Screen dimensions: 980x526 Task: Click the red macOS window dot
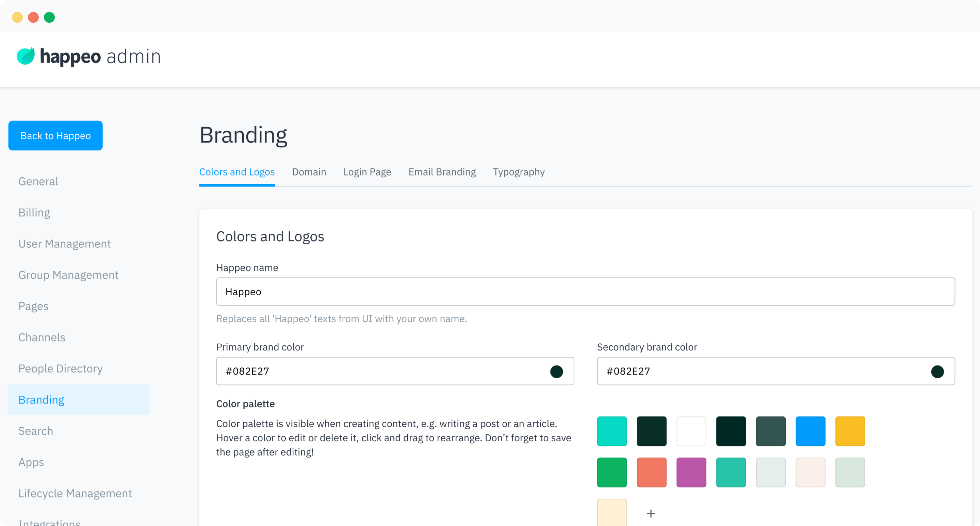33,17
